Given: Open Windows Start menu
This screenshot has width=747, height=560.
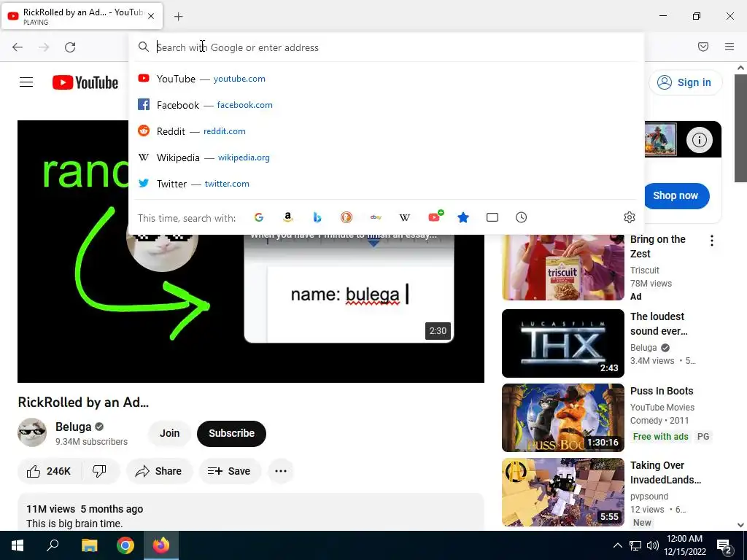Looking at the screenshot, I should [x=18, y=545].
